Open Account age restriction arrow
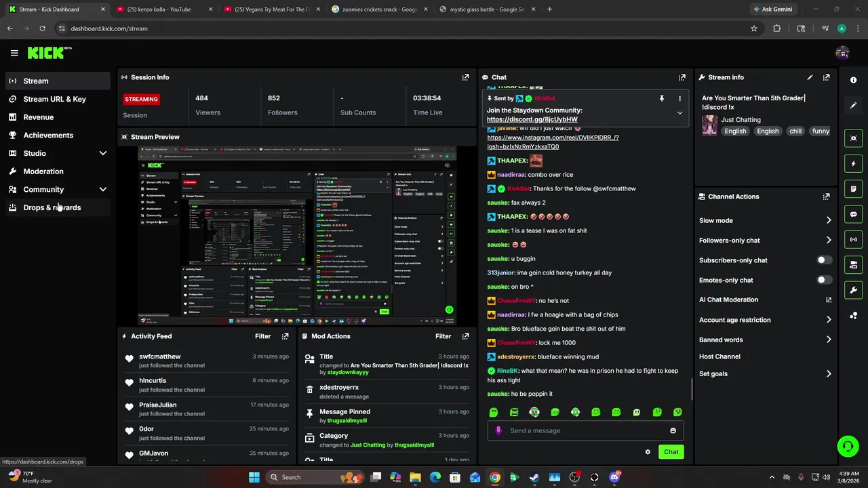868x488 pixels. 829,320
